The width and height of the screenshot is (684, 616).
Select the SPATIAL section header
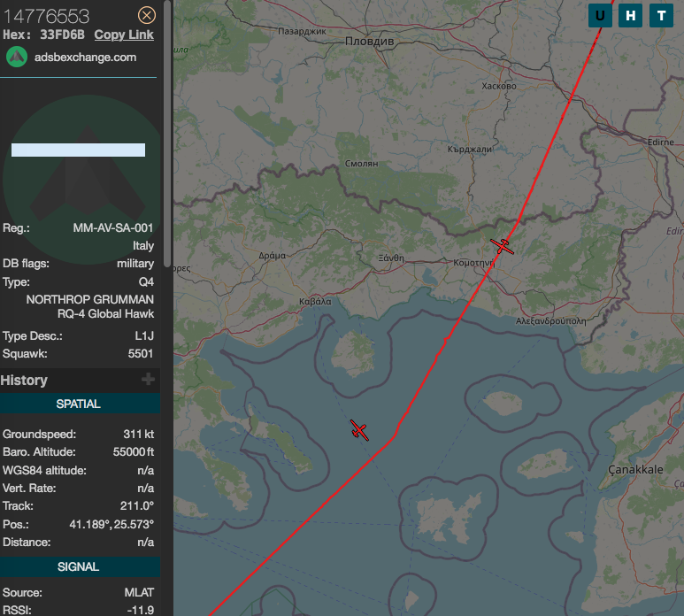coord(80,404)
